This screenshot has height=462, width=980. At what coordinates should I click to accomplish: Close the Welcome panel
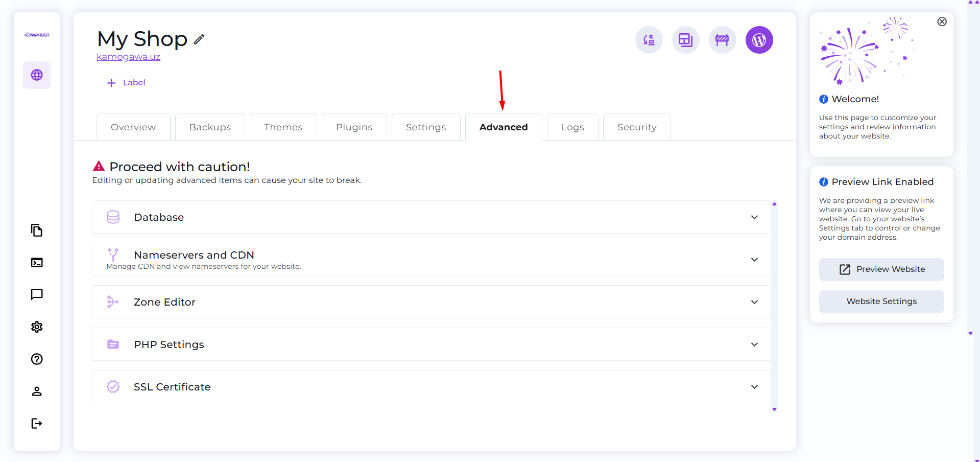click(x=942, y=21)
